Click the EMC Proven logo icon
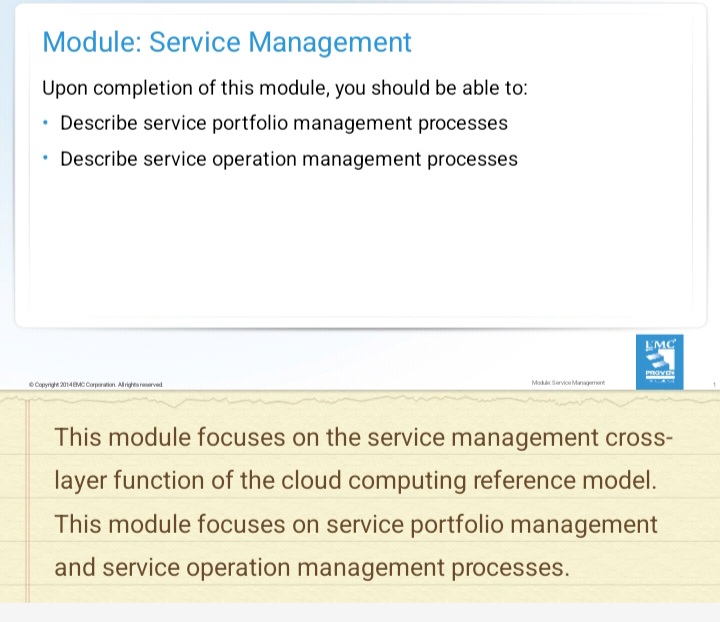 click(659, 361)
